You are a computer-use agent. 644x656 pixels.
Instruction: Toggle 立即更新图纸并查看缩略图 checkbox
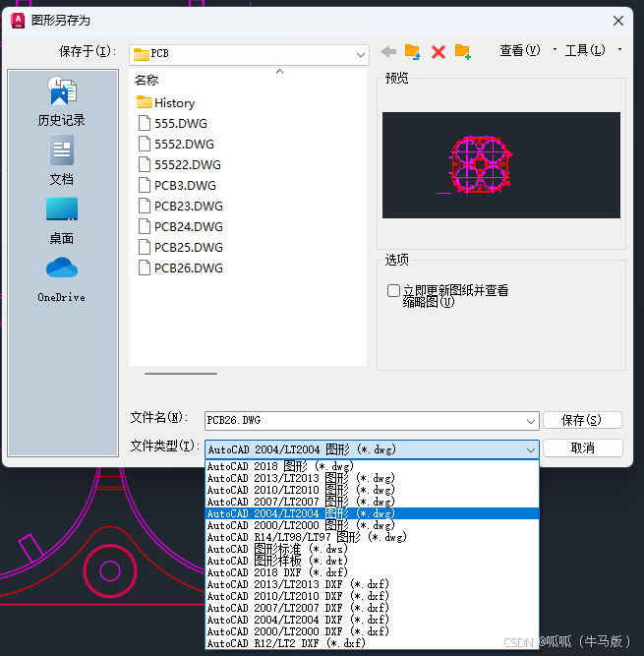393,290
